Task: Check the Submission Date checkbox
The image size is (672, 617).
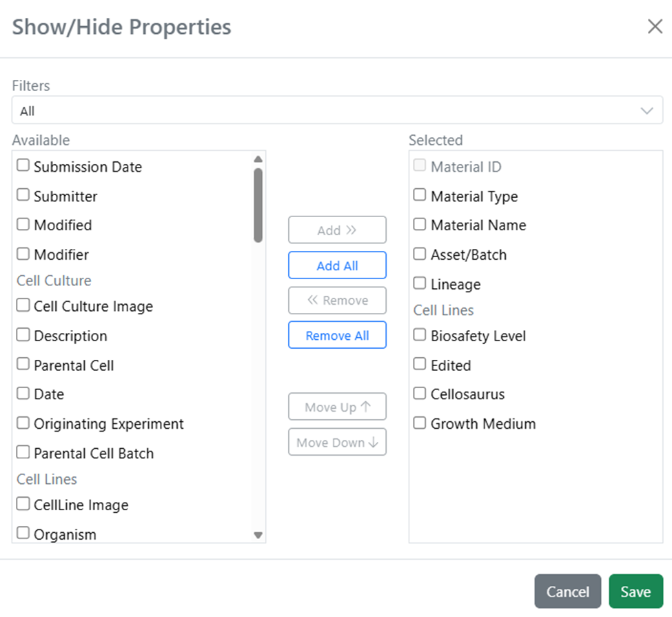Action: 23,166
